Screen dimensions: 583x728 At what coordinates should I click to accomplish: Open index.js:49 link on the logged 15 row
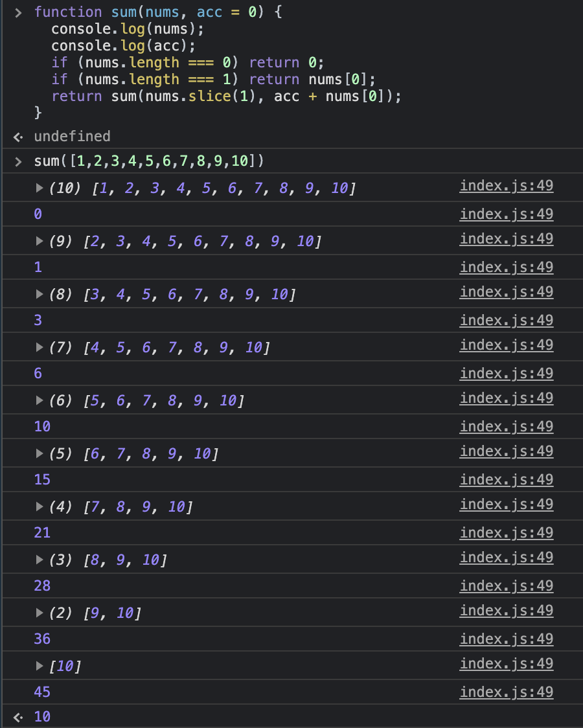[x=507, y=479]
